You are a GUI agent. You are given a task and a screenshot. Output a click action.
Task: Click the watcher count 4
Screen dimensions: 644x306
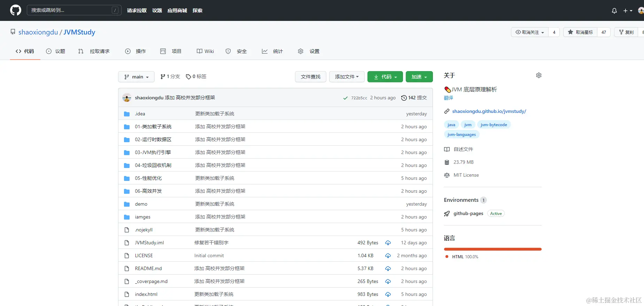point(554,32)
